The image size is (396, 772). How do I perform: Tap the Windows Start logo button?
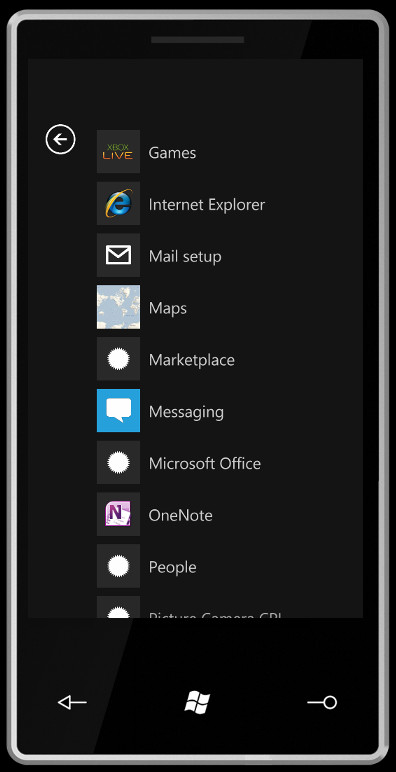(198, 702)
